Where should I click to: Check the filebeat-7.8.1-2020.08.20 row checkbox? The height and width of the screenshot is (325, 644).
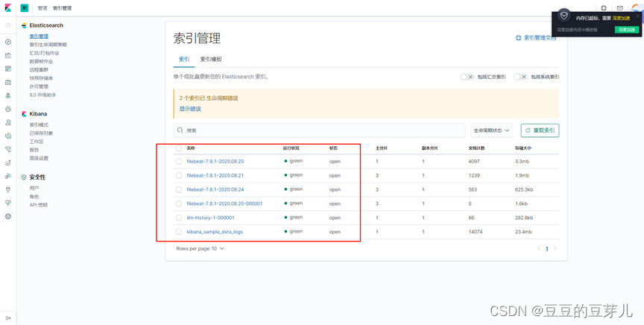point(179,162)
